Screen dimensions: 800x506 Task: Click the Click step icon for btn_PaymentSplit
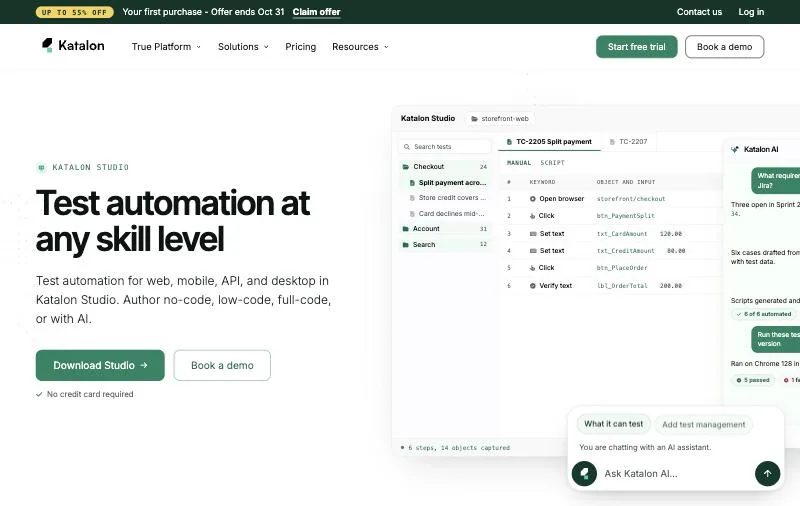point(533,216)
